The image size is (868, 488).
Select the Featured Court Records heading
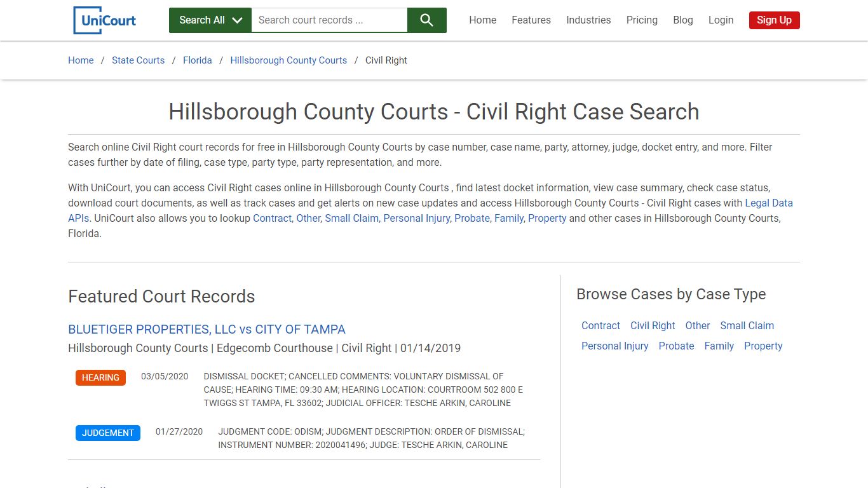(x=161, y=296)
